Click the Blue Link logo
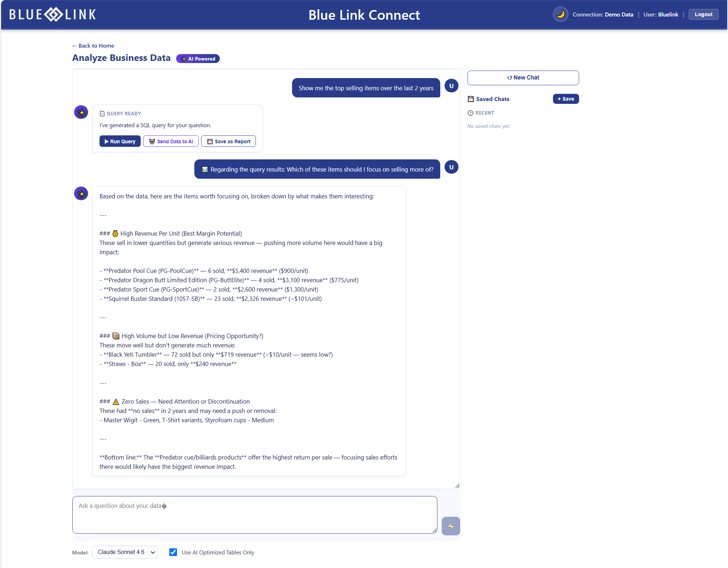The width and height of the screenshot is (728, 568). coord(53,15)
